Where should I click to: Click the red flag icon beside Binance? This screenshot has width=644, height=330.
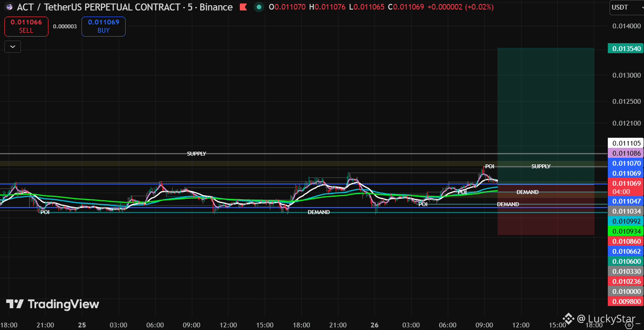[x=244, y=7]
